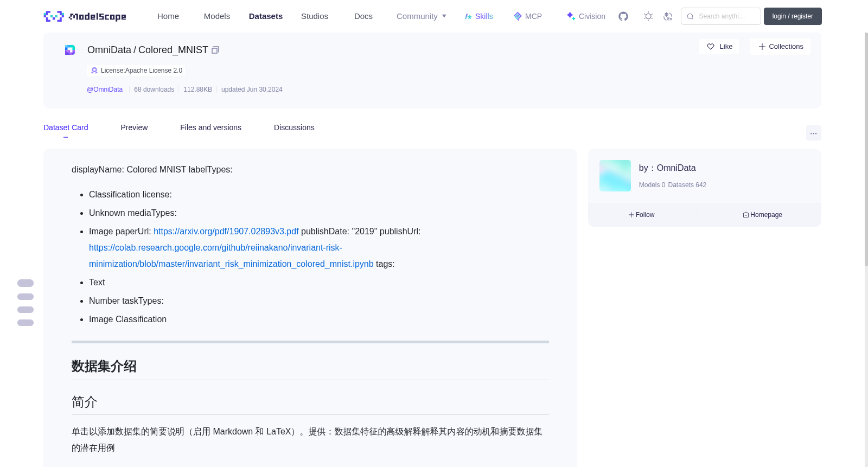Screen dimensions: 868x467
Task: Toggle the light/dark theme sun icon
Action: (648, 16)
